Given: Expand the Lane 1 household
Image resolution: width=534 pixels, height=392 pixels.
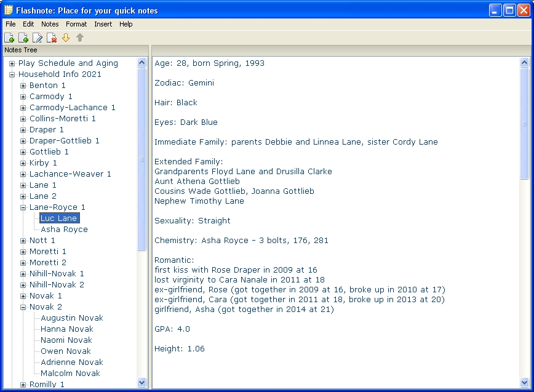Looking at the screenshot, I should click(x=23, y=185).
